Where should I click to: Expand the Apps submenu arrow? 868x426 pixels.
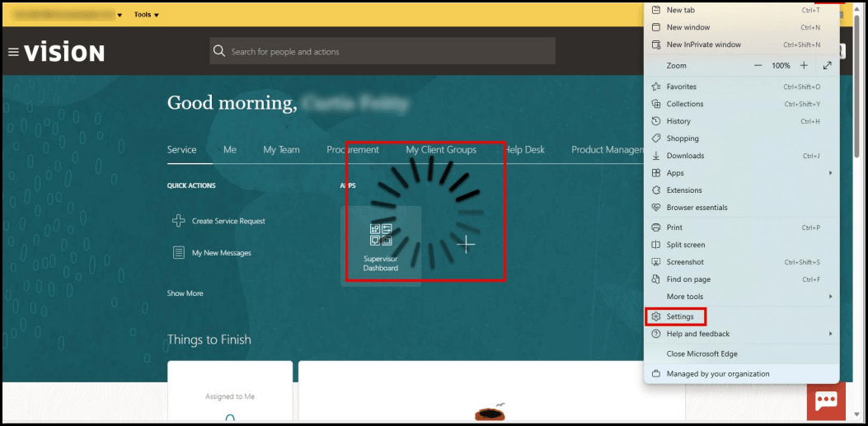[x=830, y=173]
